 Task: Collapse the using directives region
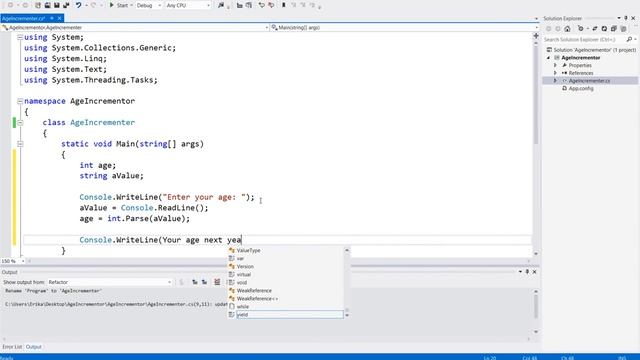coord(20,37)
